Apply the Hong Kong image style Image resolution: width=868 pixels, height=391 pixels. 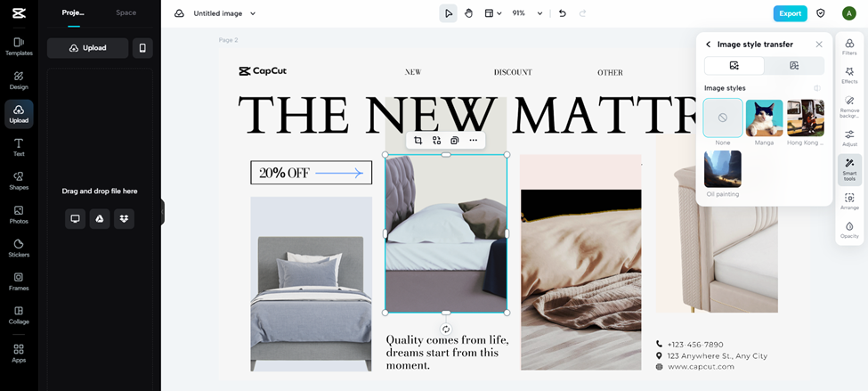[806, 118]
